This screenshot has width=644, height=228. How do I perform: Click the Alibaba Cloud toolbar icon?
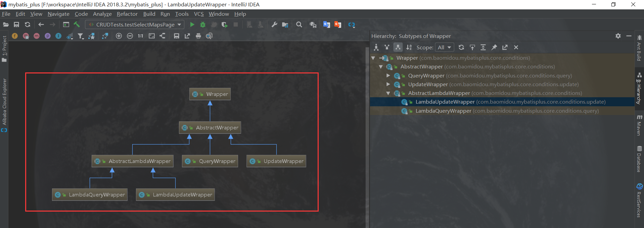[352, 24]
